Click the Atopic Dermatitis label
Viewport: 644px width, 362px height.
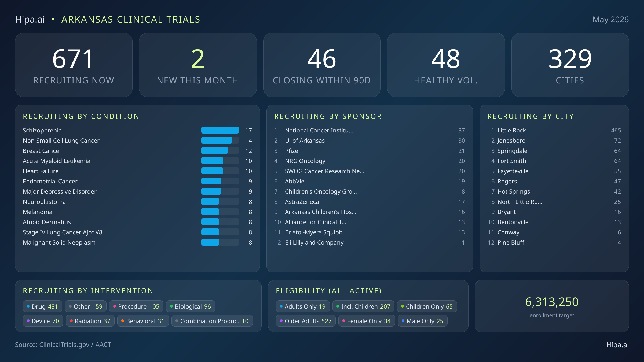pos(47,222)
